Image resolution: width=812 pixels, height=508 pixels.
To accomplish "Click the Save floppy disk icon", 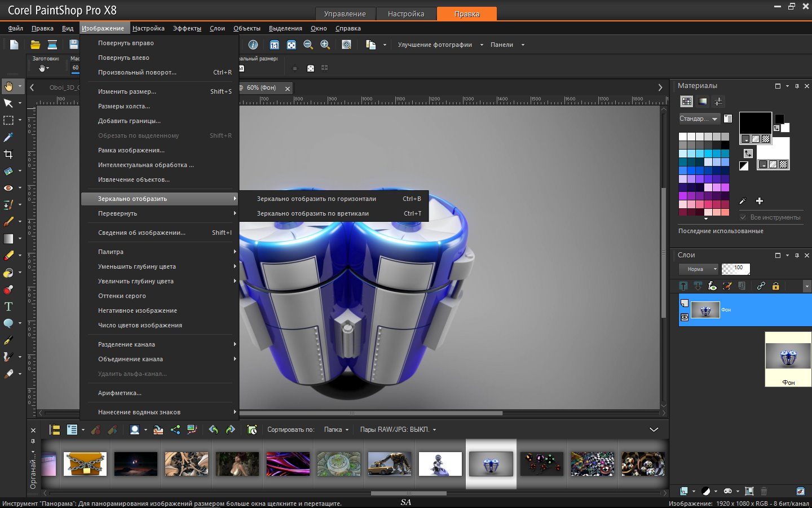I will click(x=73, y=45).
